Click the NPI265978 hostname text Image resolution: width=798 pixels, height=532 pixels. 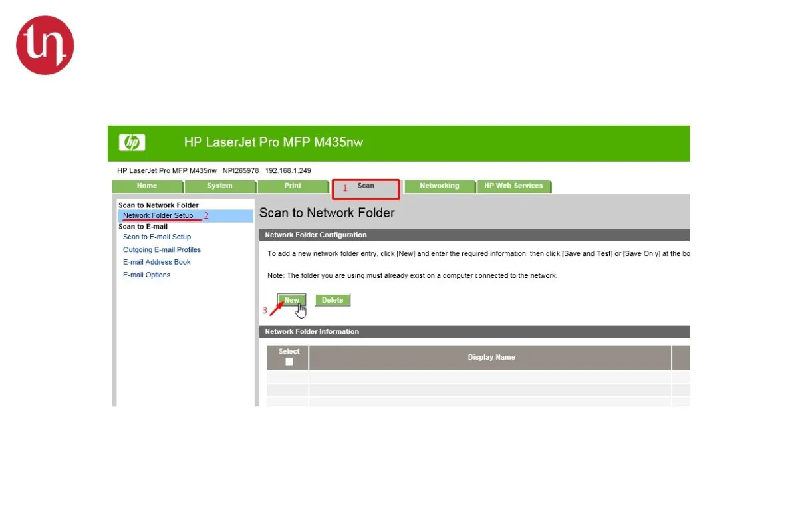241,170
